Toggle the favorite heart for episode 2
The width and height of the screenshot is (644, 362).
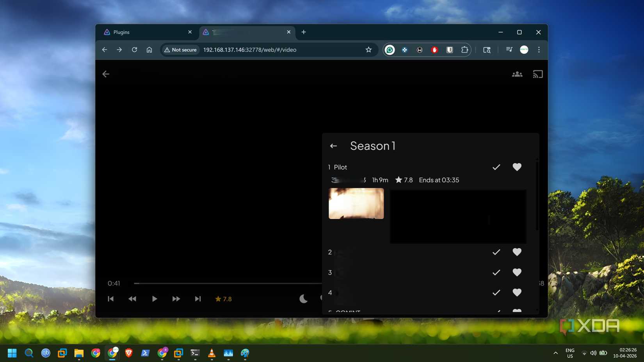[517, 252]
